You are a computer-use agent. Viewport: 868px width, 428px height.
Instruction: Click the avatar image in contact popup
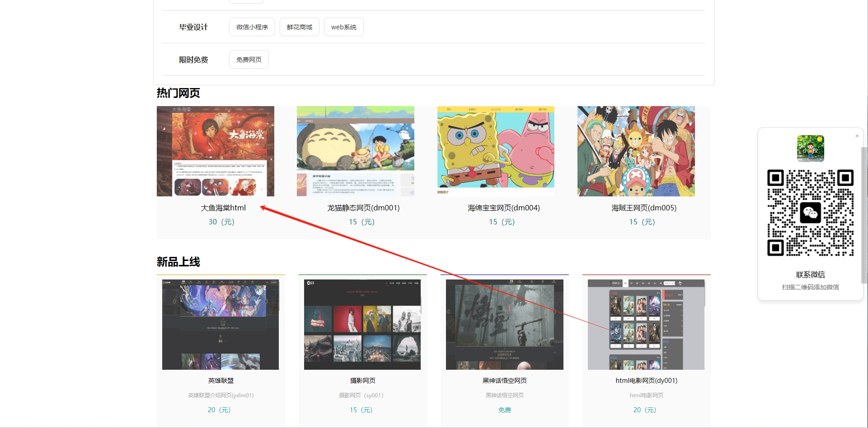pyautogui.click(x=811, y=149)
